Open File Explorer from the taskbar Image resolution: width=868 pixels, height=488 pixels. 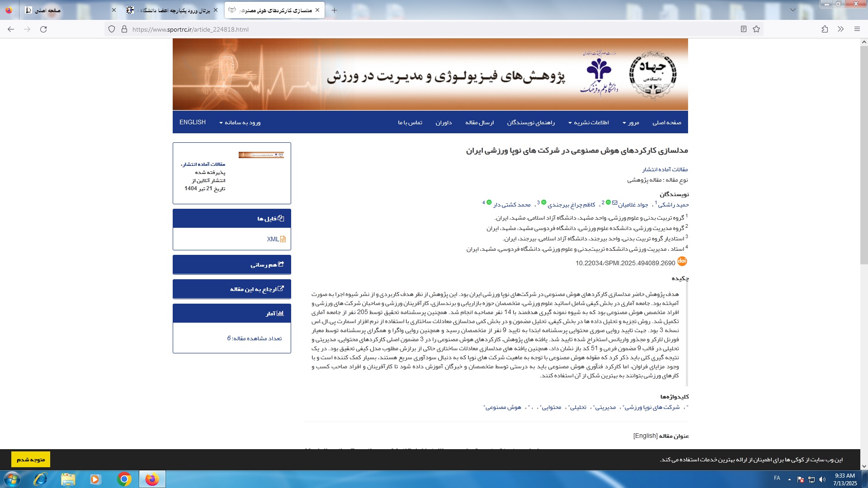click(x=68, y=479)
